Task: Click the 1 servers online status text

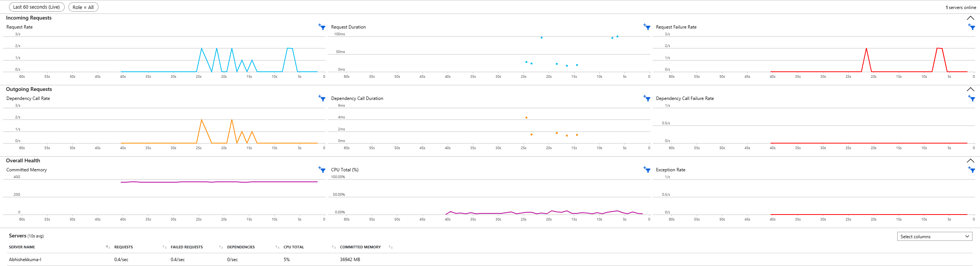Action: [962, 7]
